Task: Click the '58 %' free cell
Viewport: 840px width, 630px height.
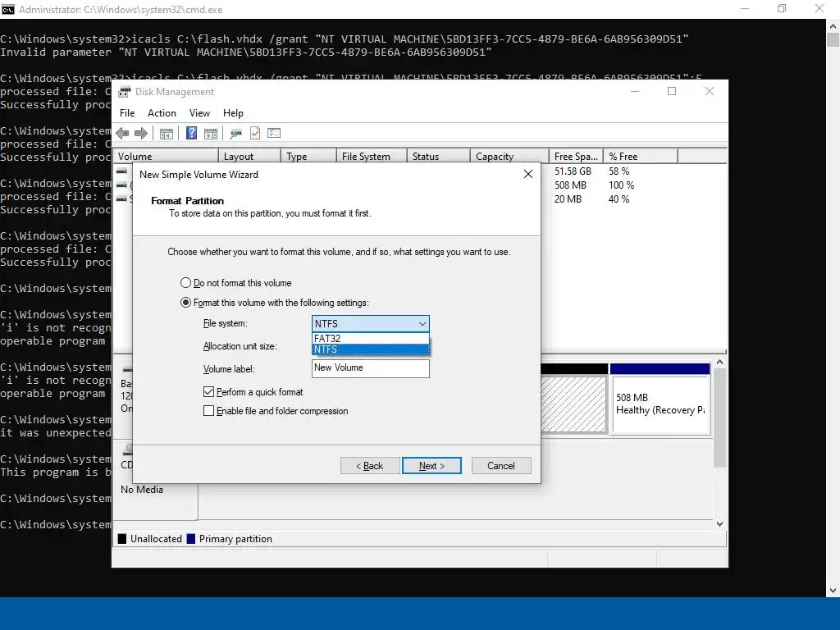Action: click(619, 171)
